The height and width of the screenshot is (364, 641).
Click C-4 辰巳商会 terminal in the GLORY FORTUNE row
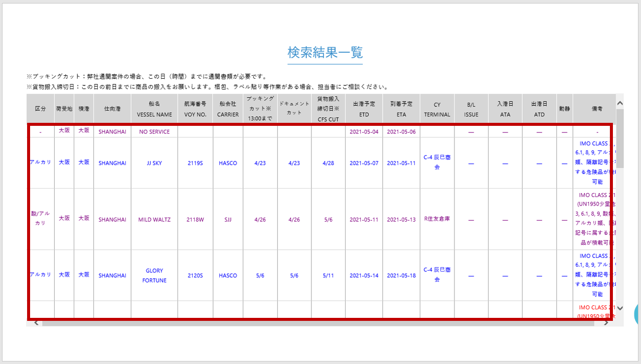pos(437,275)
